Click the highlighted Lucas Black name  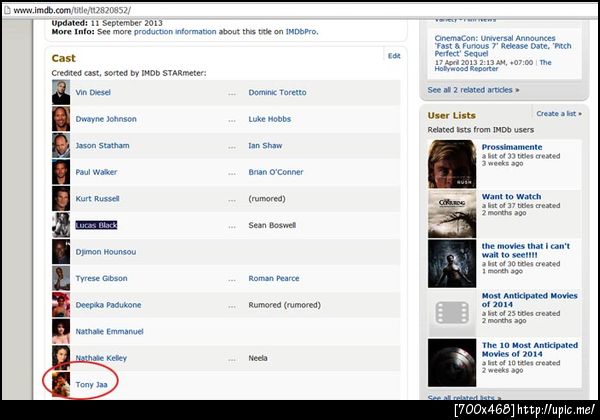tap(96, 225)
